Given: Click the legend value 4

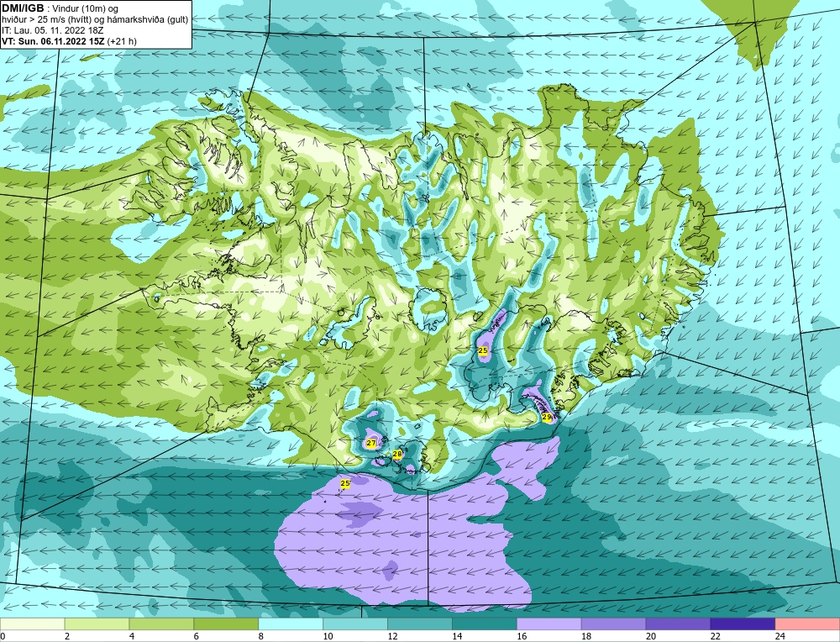Looking at the screenshot, I should coord(132,636).
